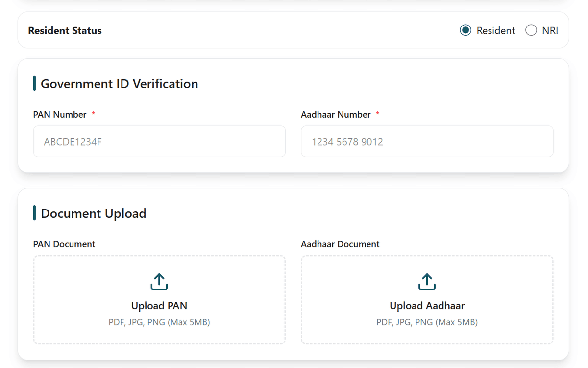Click the Resident Status header label
Screen dimensions: 588x368
click(65, 30)
